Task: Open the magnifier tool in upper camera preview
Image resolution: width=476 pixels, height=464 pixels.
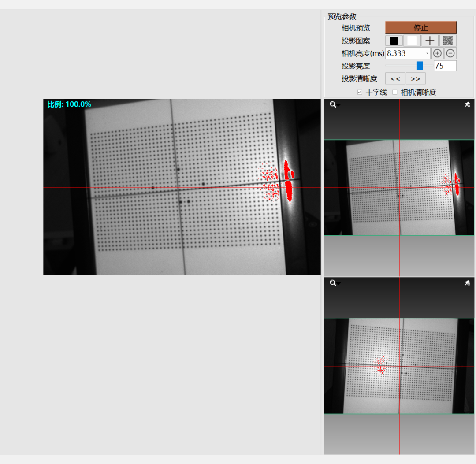Action: point(332,104)
